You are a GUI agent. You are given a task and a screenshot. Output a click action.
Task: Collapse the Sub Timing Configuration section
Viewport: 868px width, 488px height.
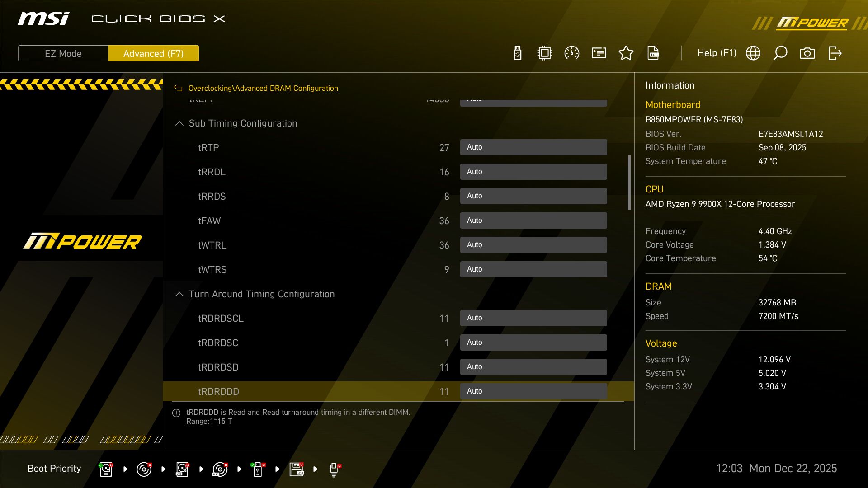(x=179, y=123)
